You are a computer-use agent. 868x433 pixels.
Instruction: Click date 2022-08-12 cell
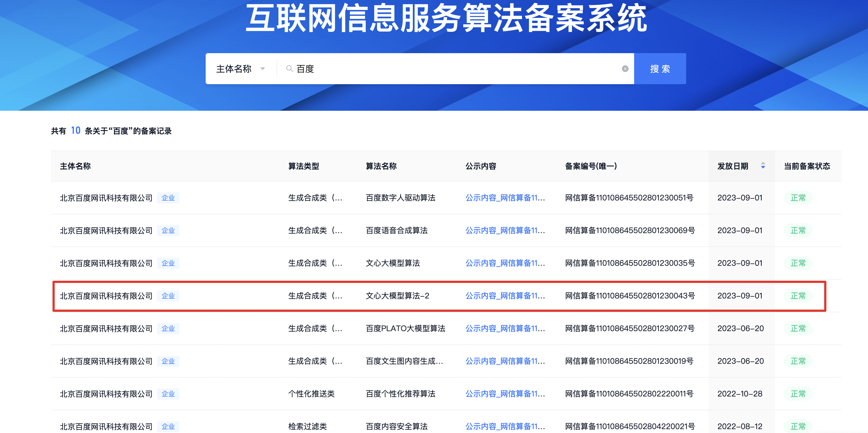(740, 427)
